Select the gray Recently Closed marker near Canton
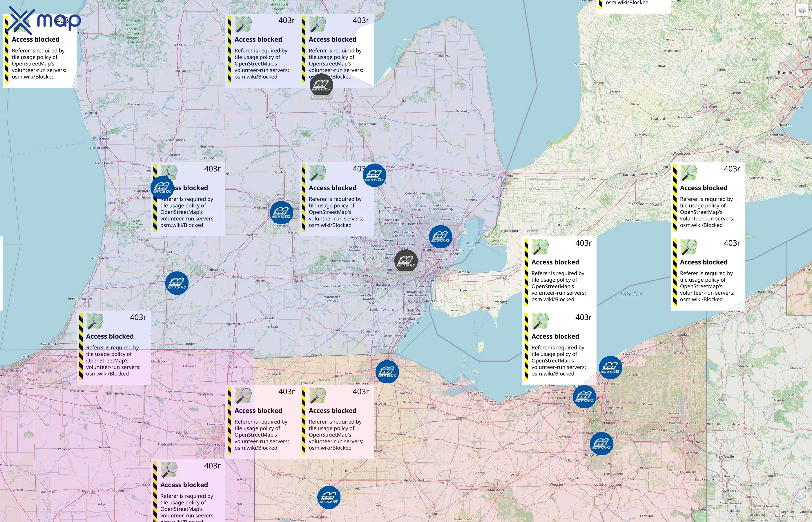This screenshot has height=522, width=812. 406,261
